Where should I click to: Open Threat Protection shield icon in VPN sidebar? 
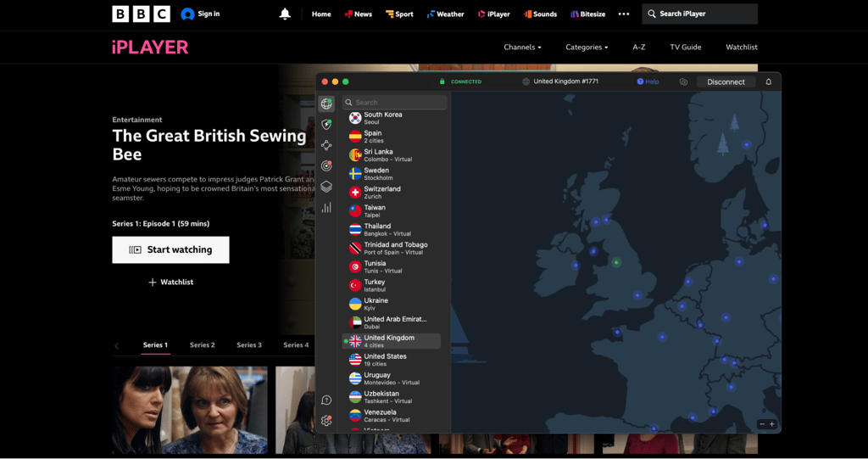[x=326, y=125]
